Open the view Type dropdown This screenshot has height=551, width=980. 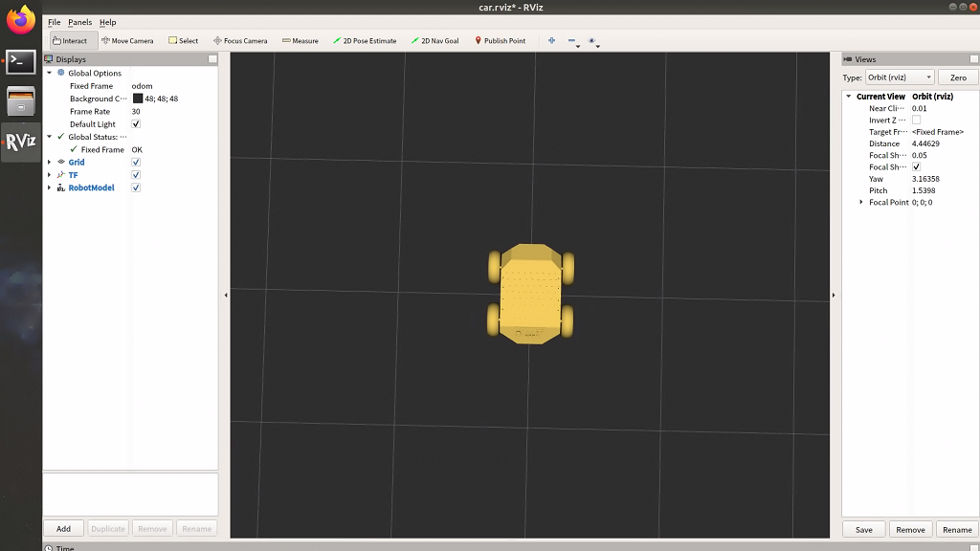click(x=900, y=77)
